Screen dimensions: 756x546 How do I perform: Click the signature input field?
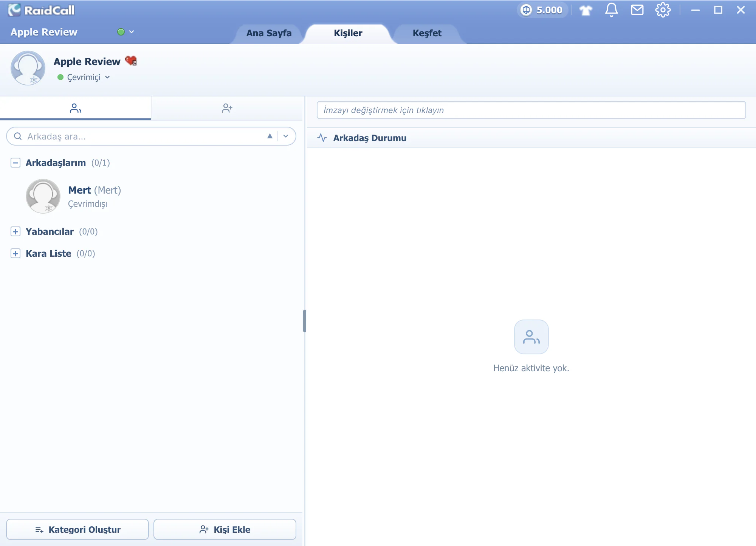click(531, 110)
